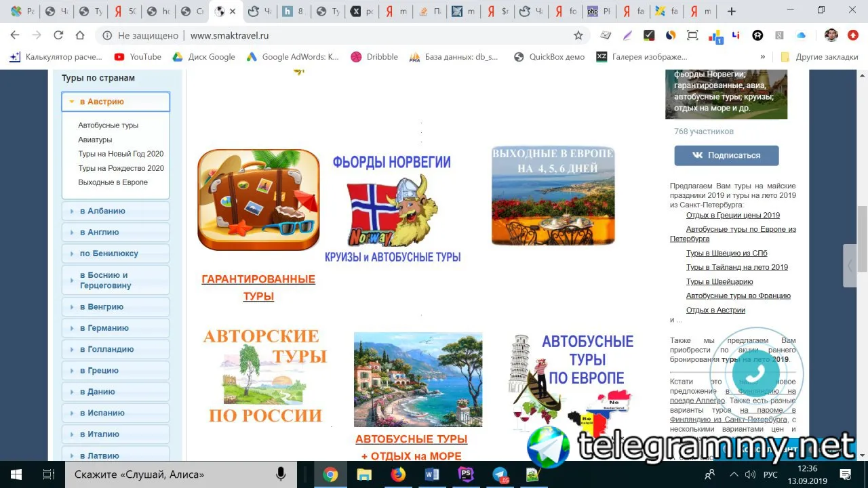Show hidden bookmarks with the » chevron

(x=763, y=57)
